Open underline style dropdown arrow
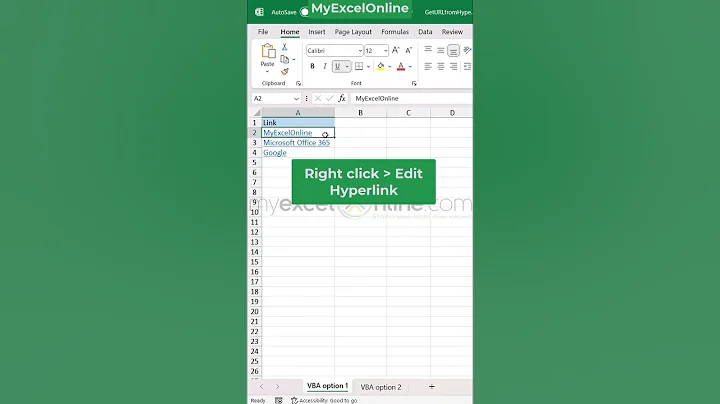Viewport: 720px width, 404px height. coord(347,67)
